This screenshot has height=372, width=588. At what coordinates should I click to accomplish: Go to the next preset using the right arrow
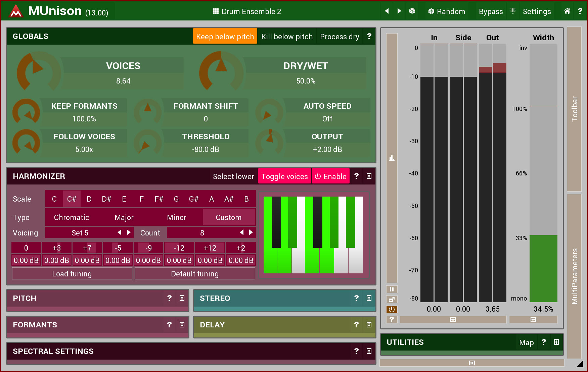(x=399, y=11)
